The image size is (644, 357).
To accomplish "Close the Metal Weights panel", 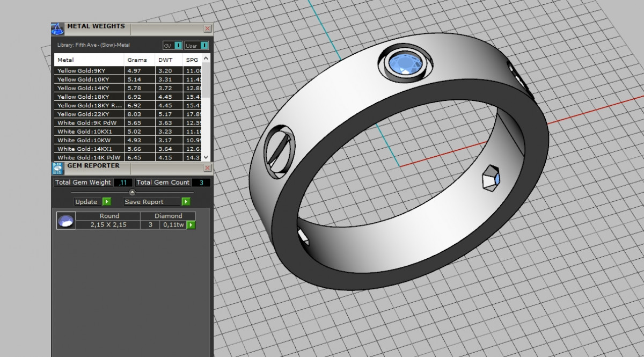I will (208, 28).
